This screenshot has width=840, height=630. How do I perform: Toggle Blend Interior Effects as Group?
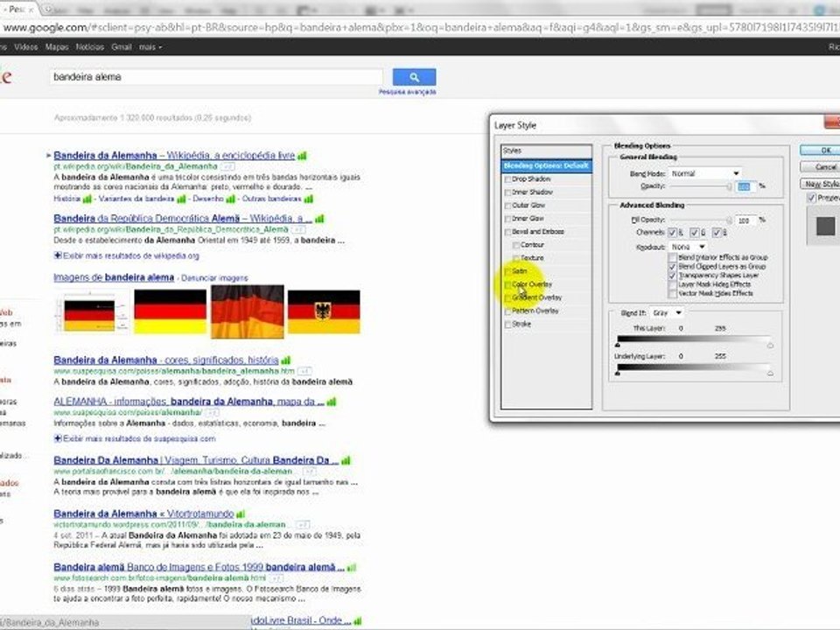pyautogui.click(x=672, y=257)
